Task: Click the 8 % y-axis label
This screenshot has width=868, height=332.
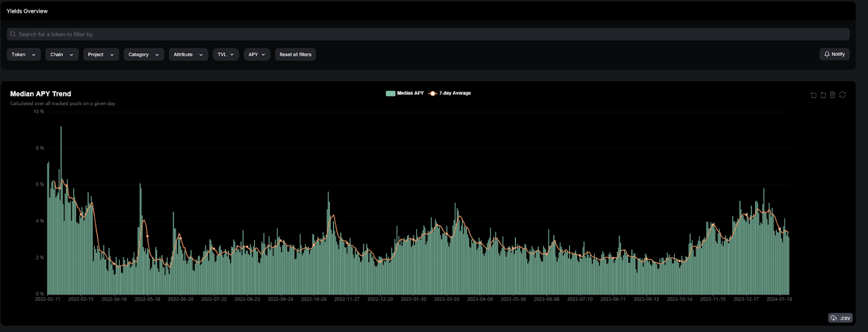Action: 40,148
